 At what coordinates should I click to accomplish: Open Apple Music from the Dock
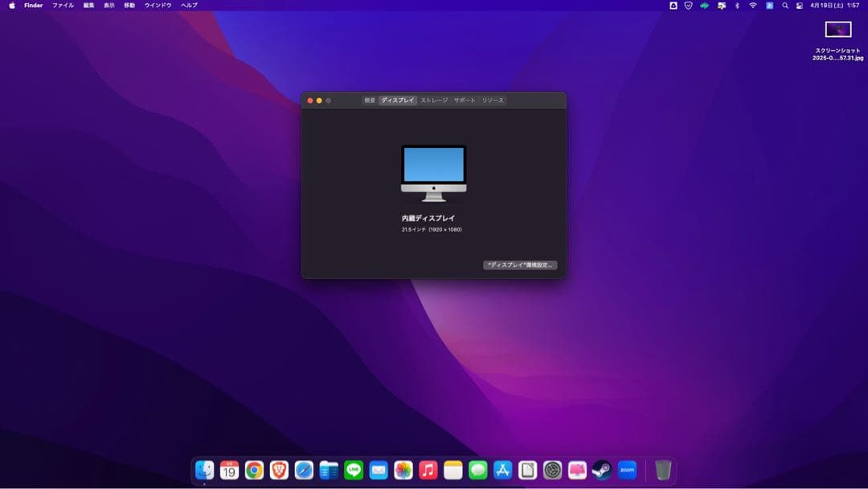point(428,469)
